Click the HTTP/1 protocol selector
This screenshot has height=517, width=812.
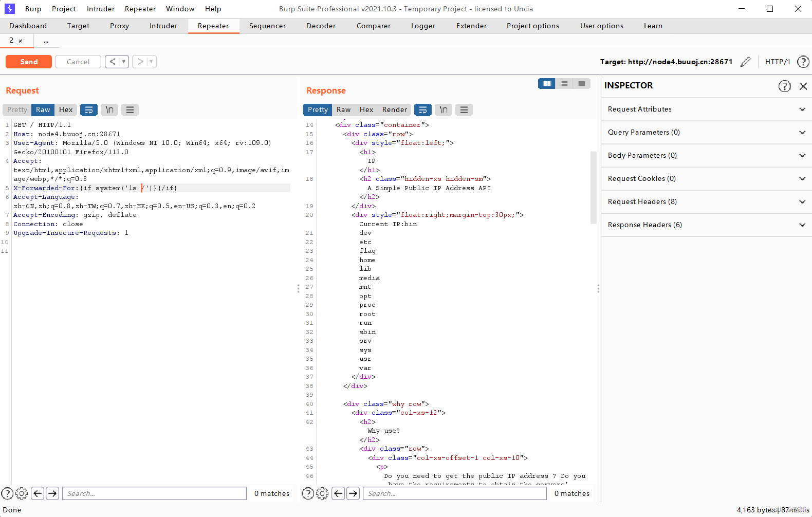(778, 62)
